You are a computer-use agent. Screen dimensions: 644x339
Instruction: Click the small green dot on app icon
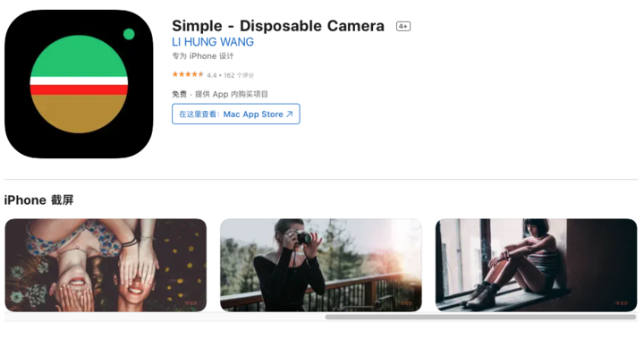[129, 34]
